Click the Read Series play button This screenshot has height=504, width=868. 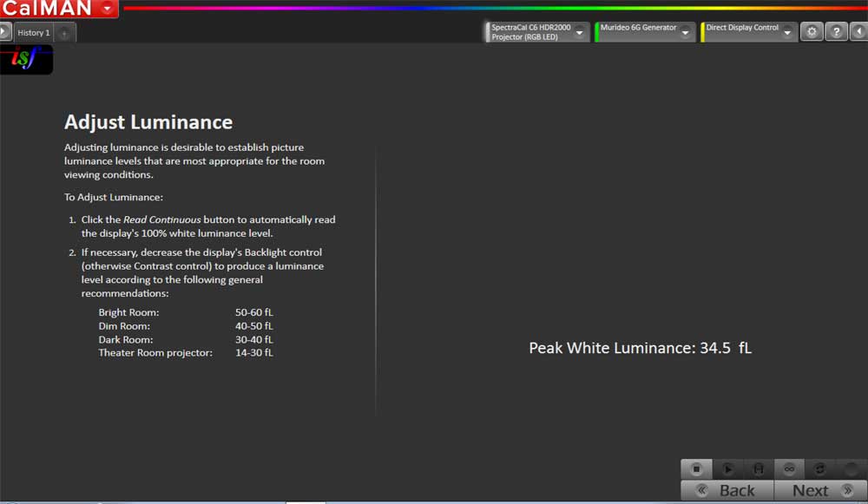pyautogui.click(x=727, y=469)
